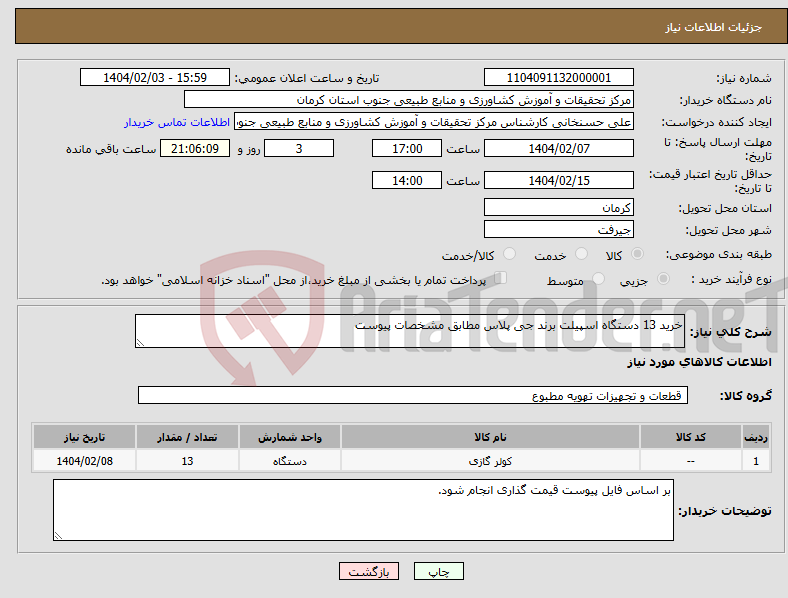Viewport: 788px width, 598px height.
Task: Click the چاپ (print) button
Action: coord(438,571)
